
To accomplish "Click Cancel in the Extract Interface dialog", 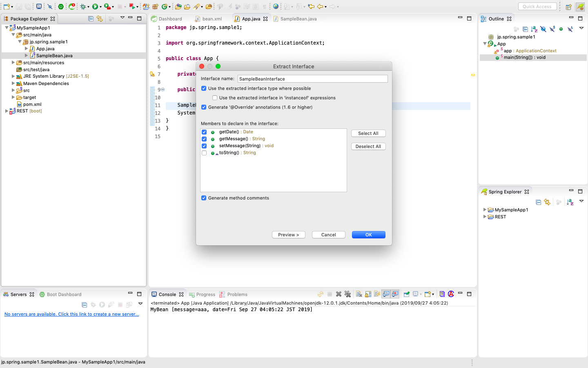I will (x=329, y=235).
